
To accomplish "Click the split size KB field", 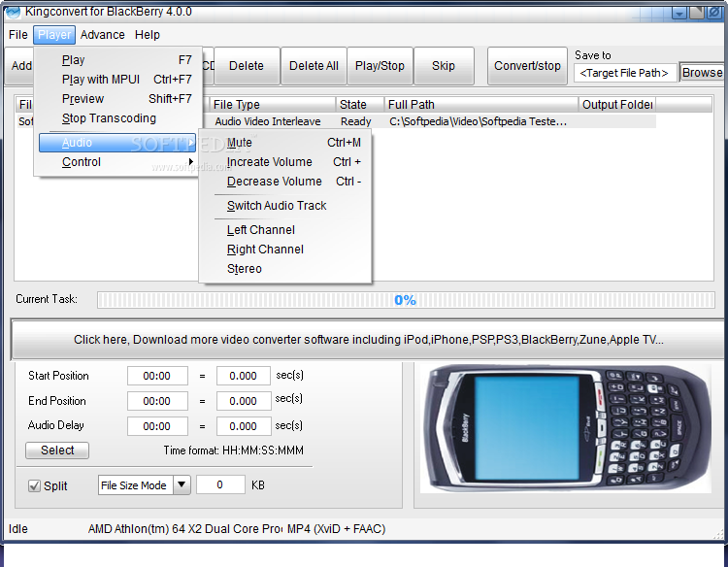I will pyautogui.click(x=220, y=485).
